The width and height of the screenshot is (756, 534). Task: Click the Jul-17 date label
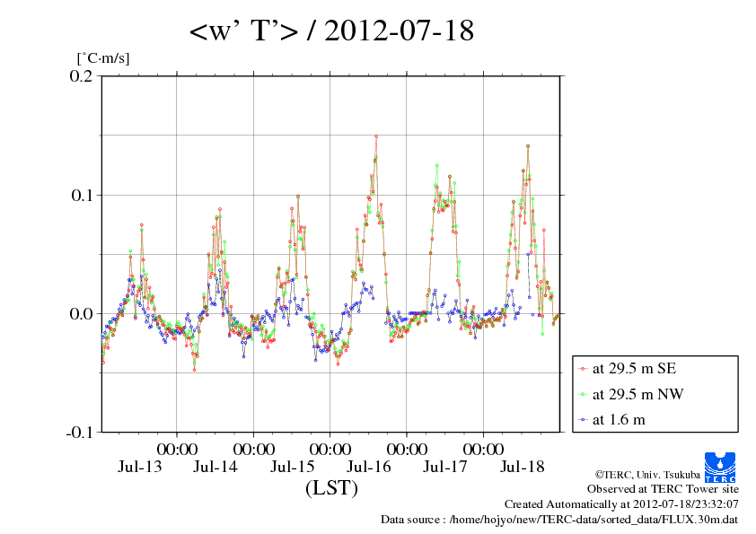point(445,467)
